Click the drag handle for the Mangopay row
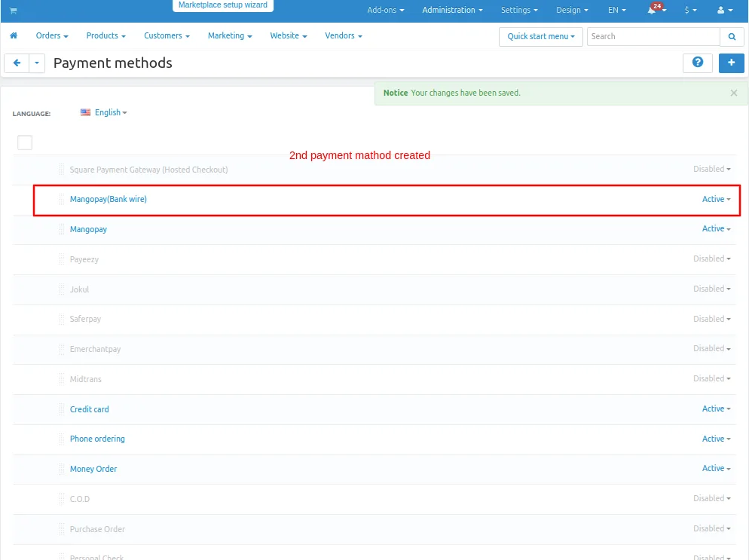Viewport: 749px width, 560px height. coord(62,229)
